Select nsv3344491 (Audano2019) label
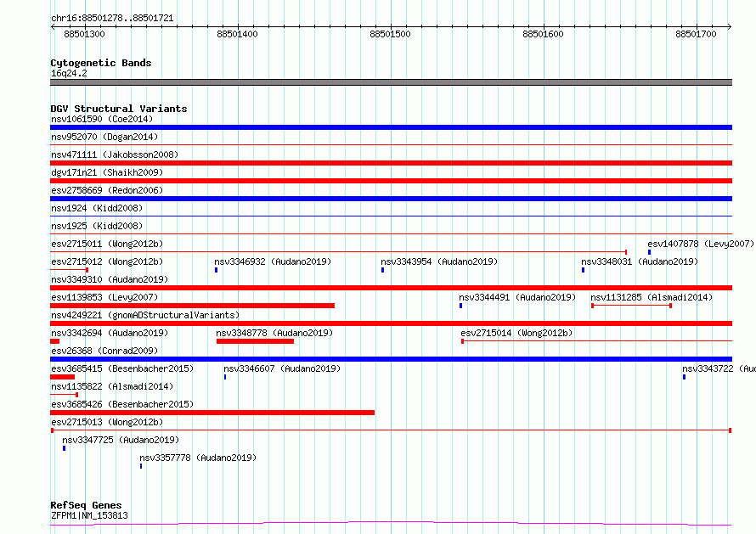 [517, 297]
